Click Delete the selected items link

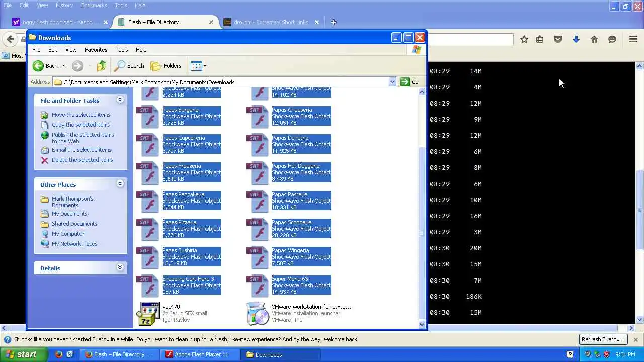(82, 160)
